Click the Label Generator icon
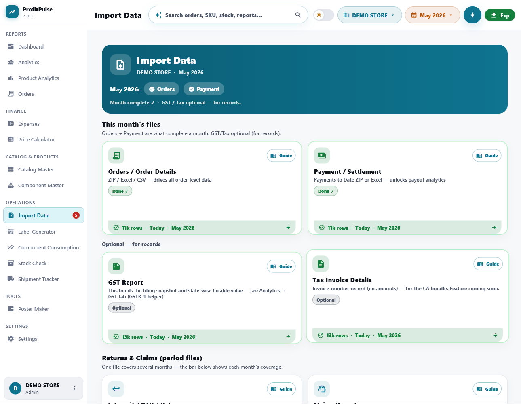Screen dimensions: 521x420 11,232
